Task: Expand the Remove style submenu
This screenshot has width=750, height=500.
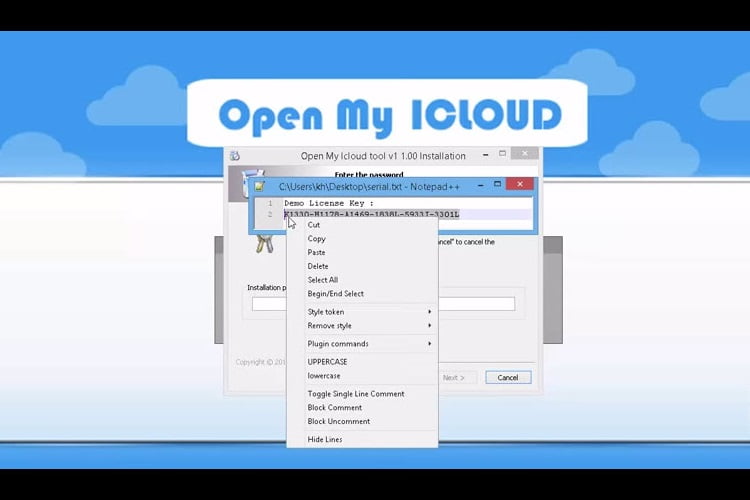Action: [x=362, y=326]
